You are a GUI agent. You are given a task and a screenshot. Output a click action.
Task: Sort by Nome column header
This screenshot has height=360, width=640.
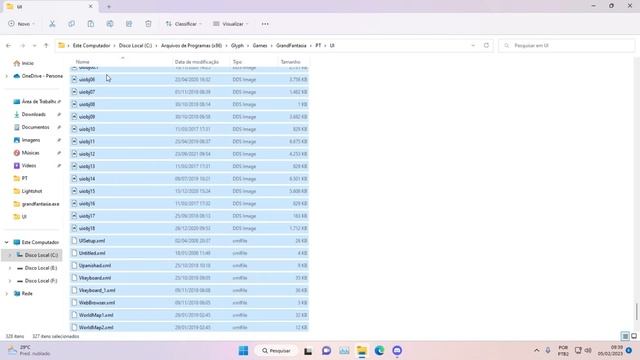click(x=82, y=62)
